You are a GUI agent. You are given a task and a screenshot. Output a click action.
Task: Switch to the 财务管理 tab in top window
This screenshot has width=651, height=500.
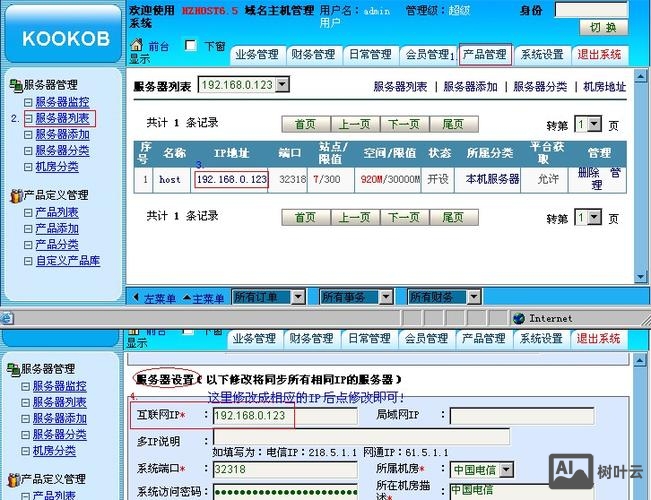coord(313,55)
